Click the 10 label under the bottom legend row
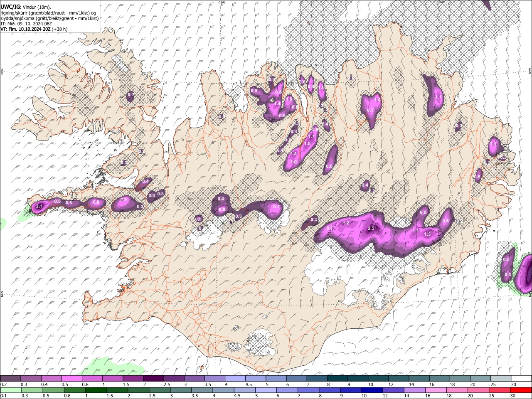The width and height of the screenshot is (532, 399). (x=364, y=396)
